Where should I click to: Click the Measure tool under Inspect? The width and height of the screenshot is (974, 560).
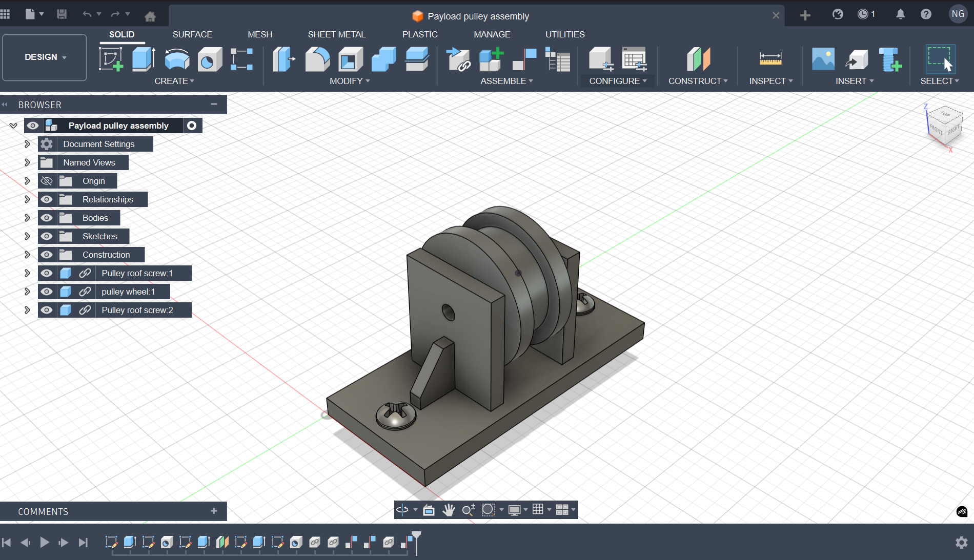click(x=770, y=59)
